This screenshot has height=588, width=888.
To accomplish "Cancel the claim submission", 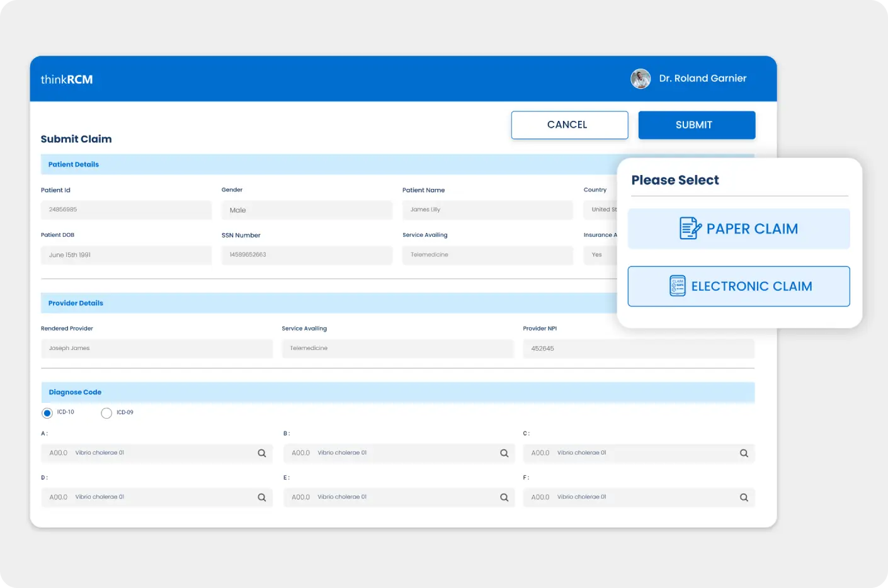I will [x=569, y=125].
